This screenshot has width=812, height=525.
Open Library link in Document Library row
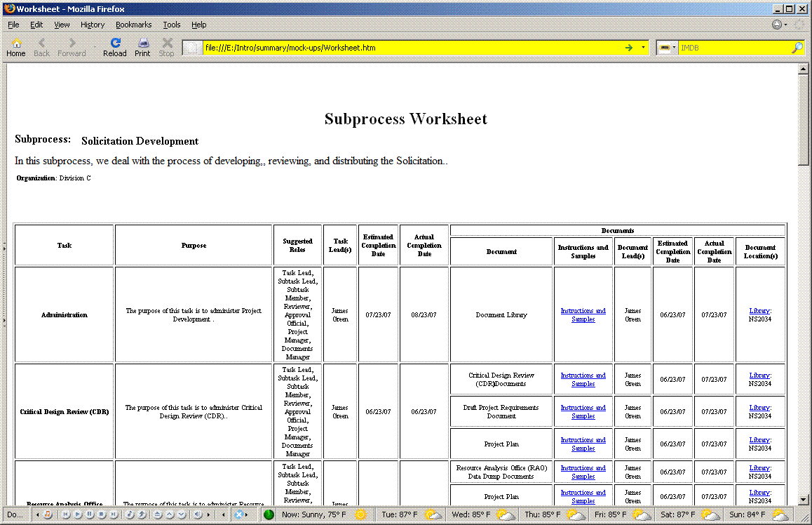point(759,310)
